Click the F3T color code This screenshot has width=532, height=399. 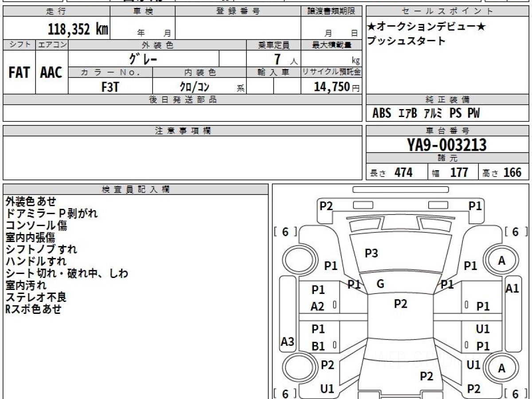coord(110,86)
